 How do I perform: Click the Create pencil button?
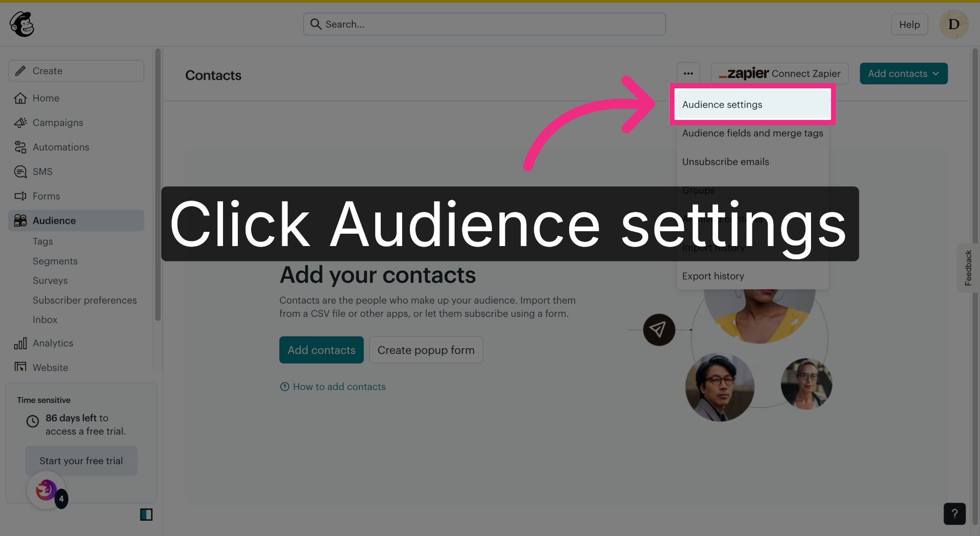click(x=76, y=71)
